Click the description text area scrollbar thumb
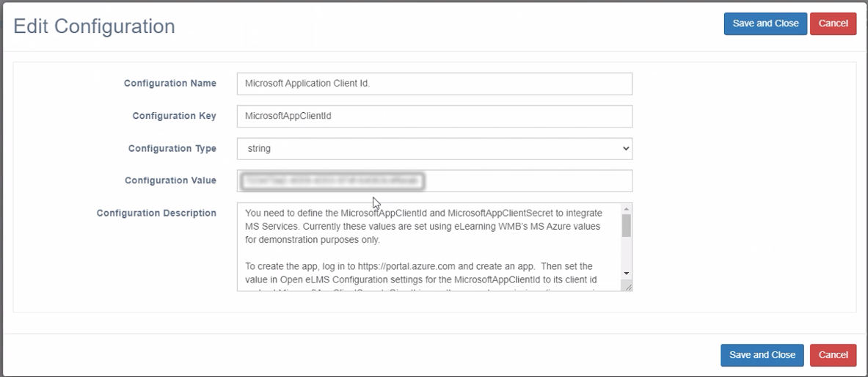 [x=626, y=225]
